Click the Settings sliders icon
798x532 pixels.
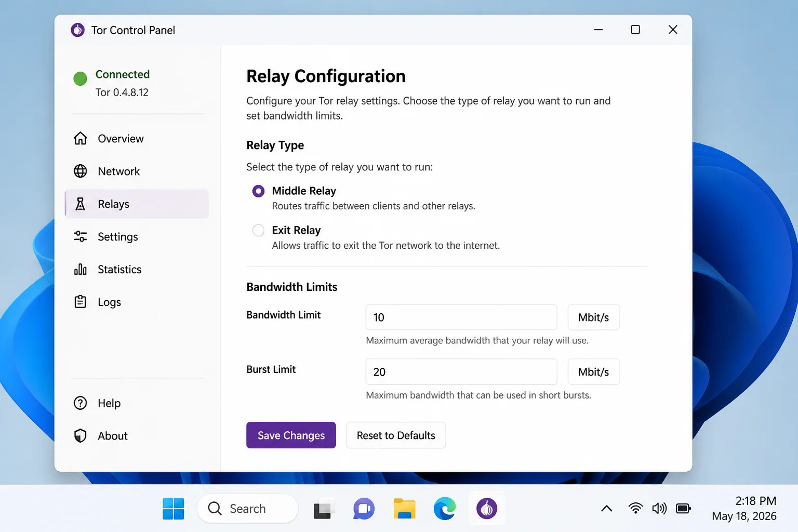click(81, 236)
